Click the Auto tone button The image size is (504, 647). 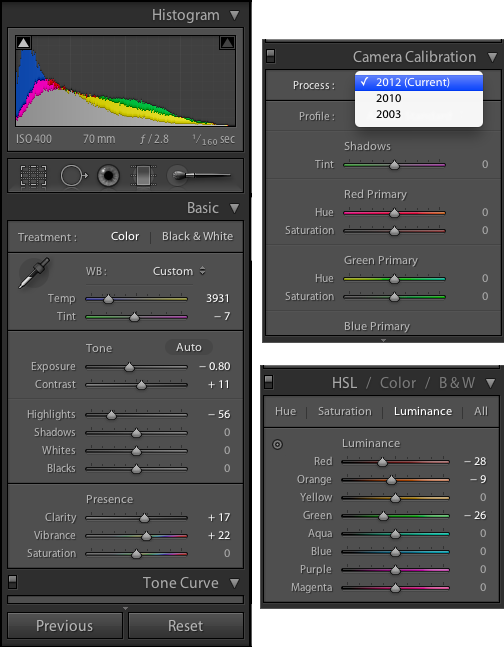point(189,347)
